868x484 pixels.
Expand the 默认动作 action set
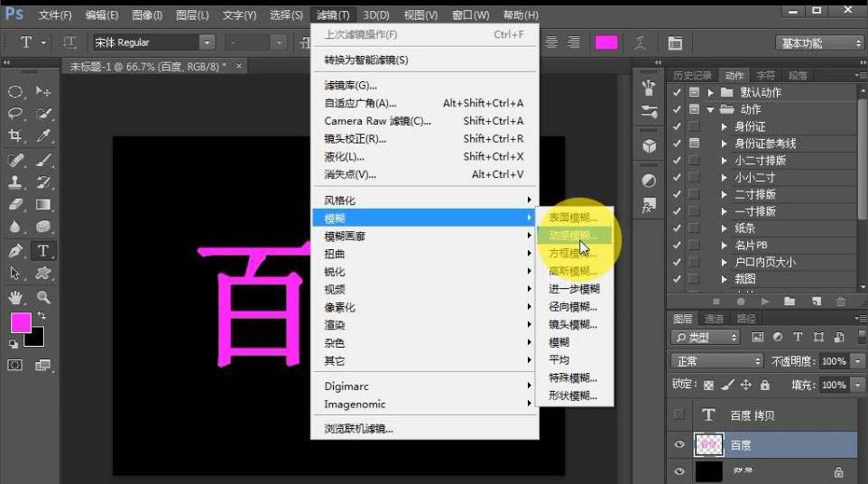pyautogui.click(x=710, y=92)
